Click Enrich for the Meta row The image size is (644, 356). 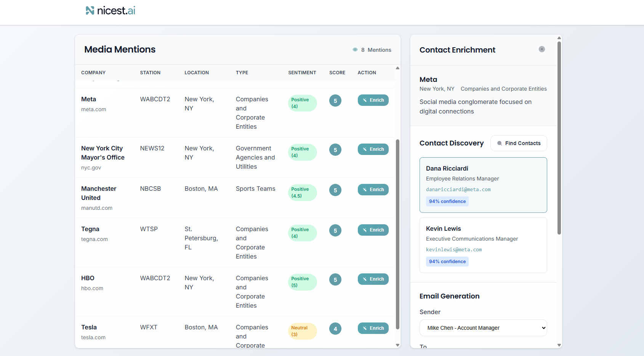click(x=373, y=100)
